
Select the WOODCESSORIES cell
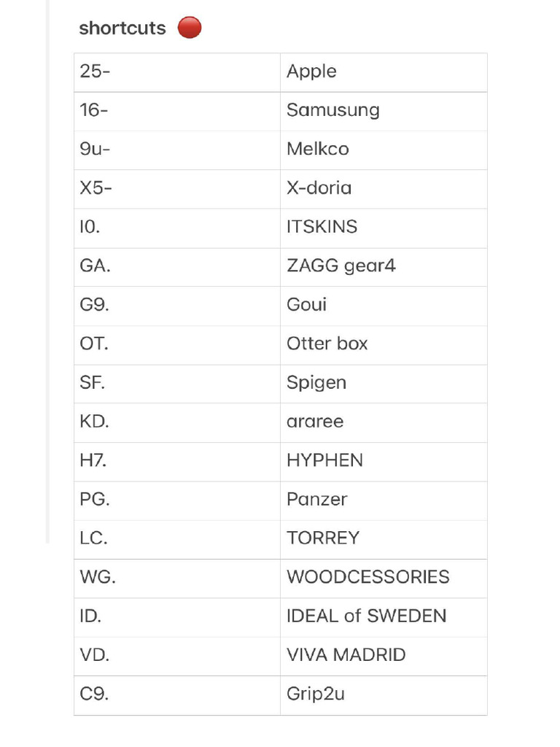384,578
